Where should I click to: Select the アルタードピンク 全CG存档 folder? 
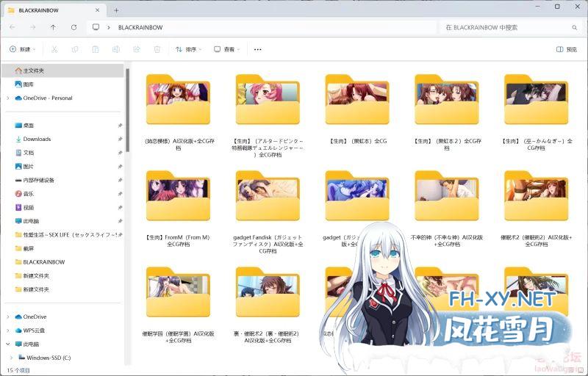click(268, 116)
